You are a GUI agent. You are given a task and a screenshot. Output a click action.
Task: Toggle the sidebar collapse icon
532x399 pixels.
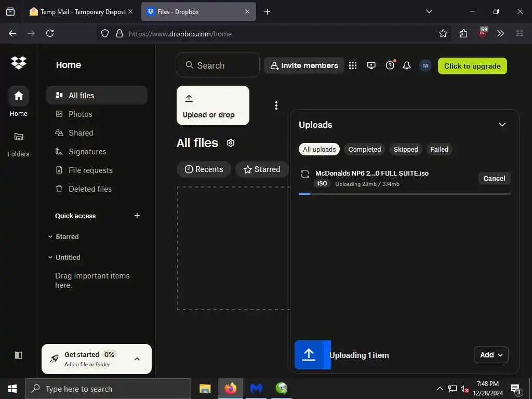(19, 355)
